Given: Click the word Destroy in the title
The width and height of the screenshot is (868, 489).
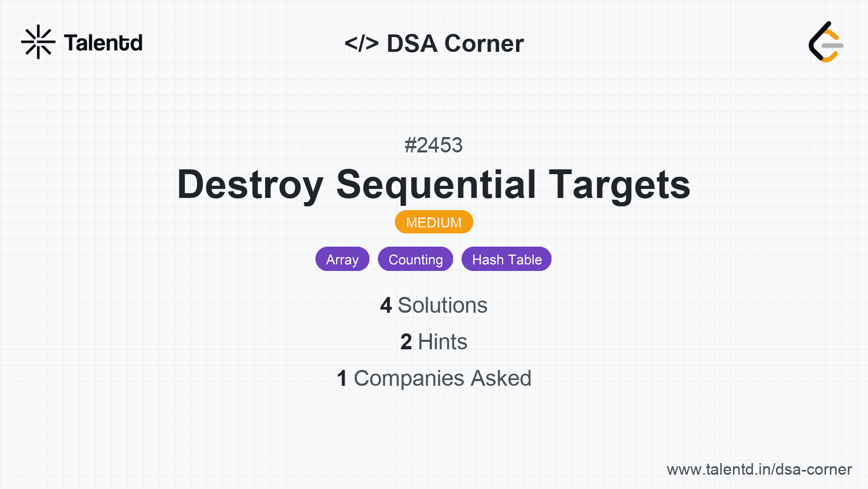Looking at the screenshot, I should tap(250, 185).
